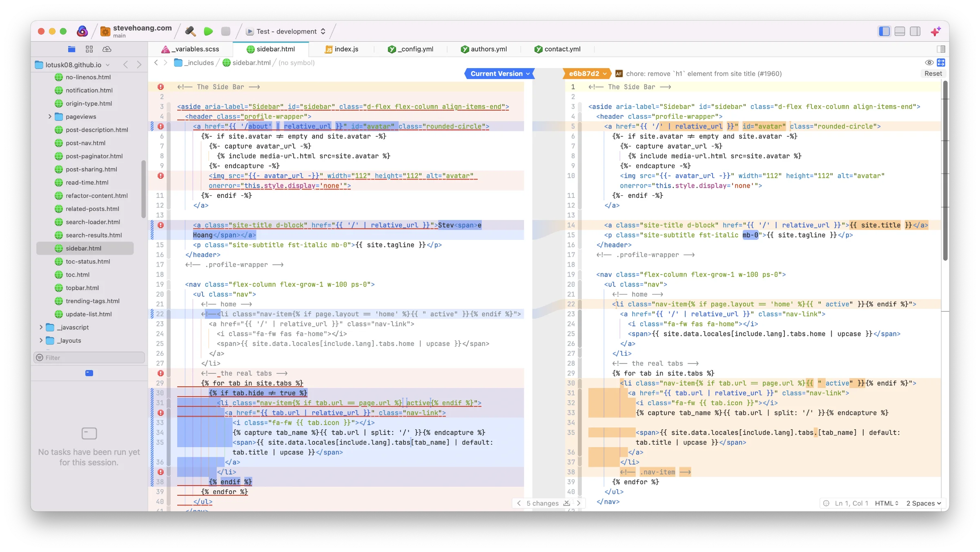980x552 pixels.
Task: Toggle the eye icon in comparison view
Action: point(929,62)
